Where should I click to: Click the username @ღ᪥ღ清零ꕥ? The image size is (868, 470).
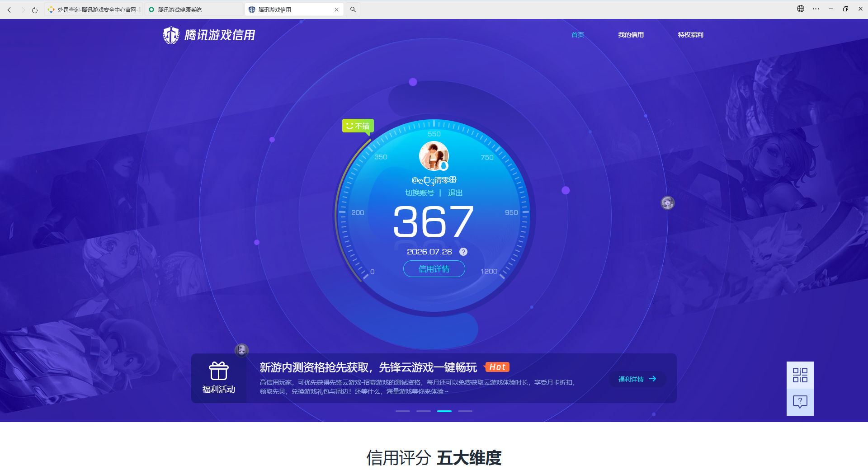tap(434, 180)
